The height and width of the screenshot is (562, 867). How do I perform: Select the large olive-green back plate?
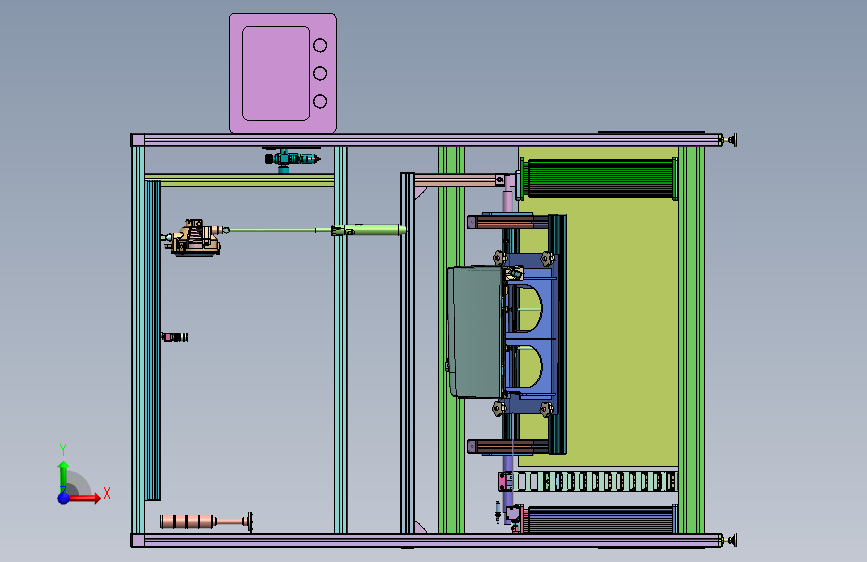(622, 332)
